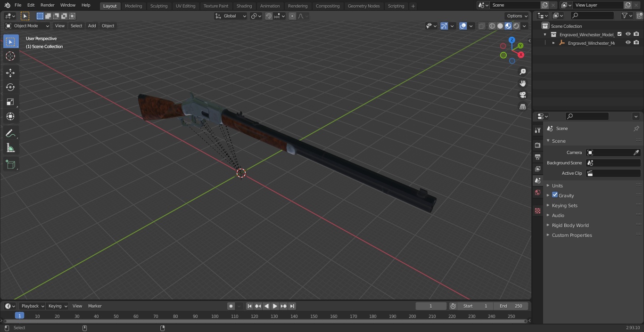The width and height of the screenshot is (644, 332).
Task: Jump to the timeline end frame button
Action: point(292,306)
